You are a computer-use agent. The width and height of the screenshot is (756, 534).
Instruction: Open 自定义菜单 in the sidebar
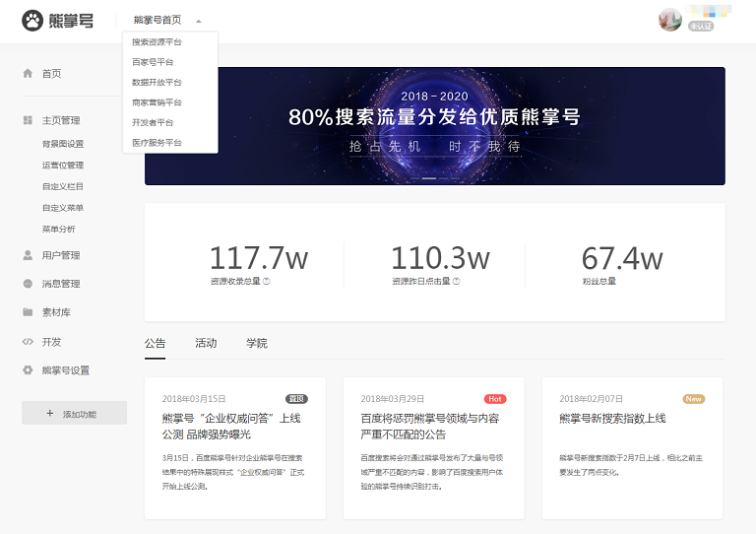point(63,208)
